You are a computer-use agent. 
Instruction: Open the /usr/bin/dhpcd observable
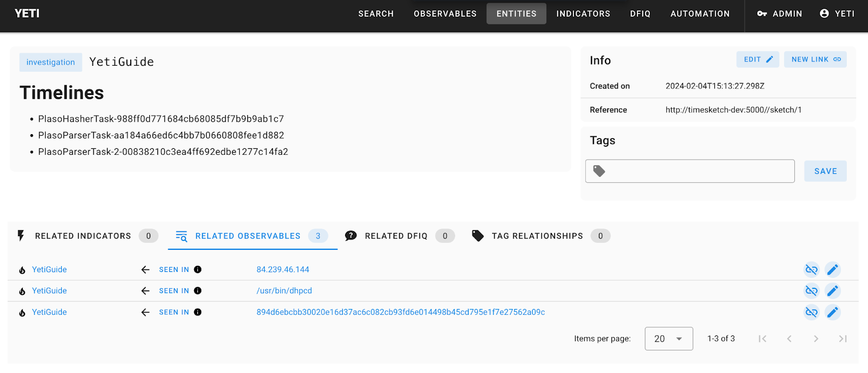point(284,291)
